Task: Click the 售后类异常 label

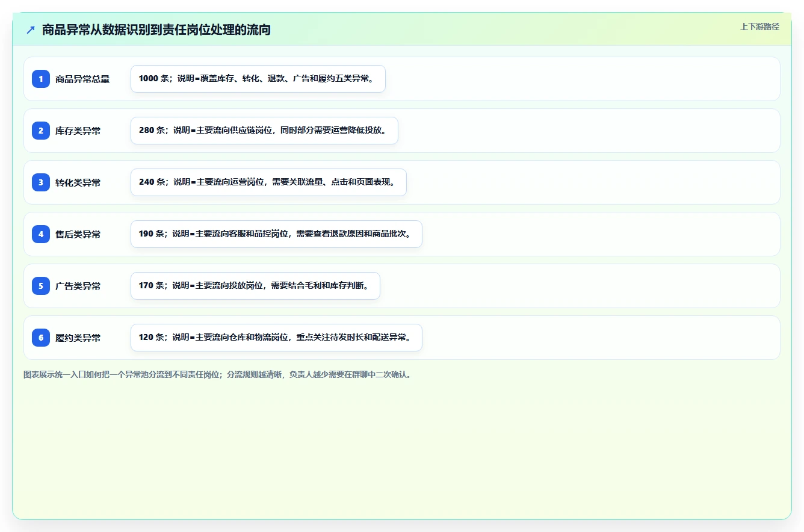Action: click(78, 234)
